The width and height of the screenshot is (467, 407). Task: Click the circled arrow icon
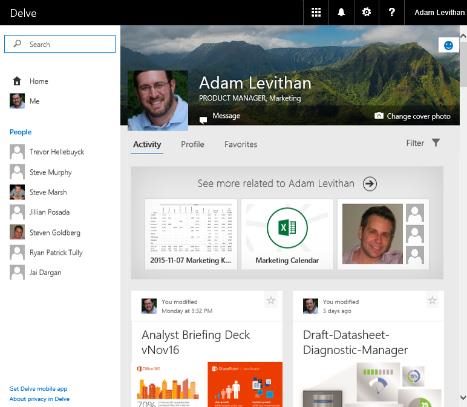370,184
